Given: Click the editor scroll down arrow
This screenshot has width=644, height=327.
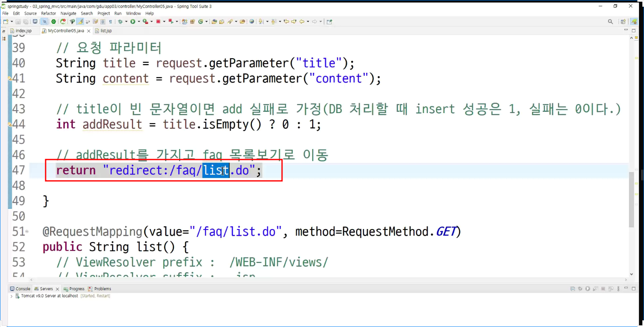Looking at the screenshot, I should coord(631,275).
